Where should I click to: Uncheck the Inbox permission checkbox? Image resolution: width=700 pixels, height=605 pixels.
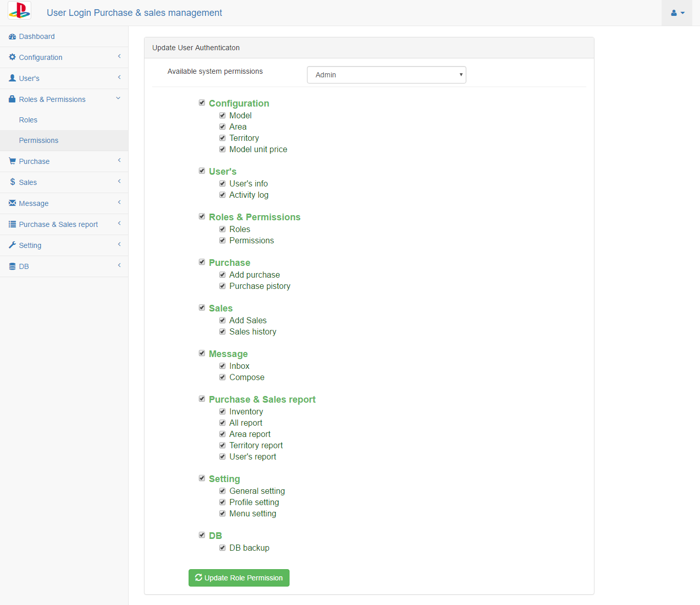tap(222, 366)
